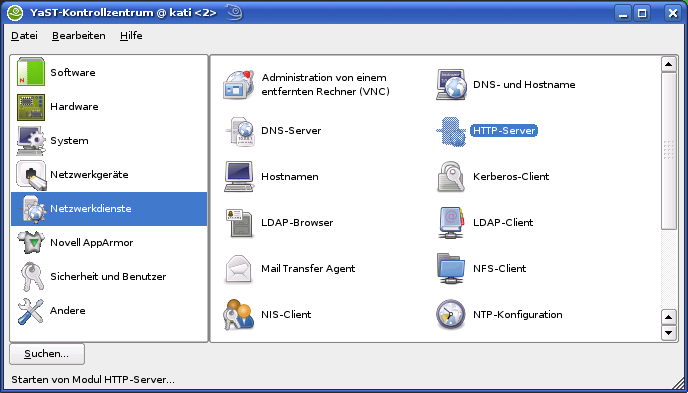Click the 'Hostnamen' label
688x393 pixels.
coord(290,176)
